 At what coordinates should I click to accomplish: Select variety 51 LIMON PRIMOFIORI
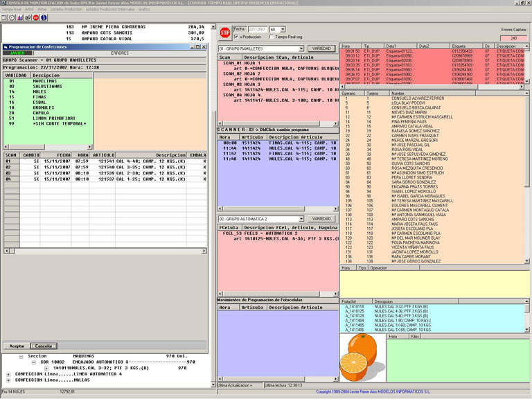48,118
